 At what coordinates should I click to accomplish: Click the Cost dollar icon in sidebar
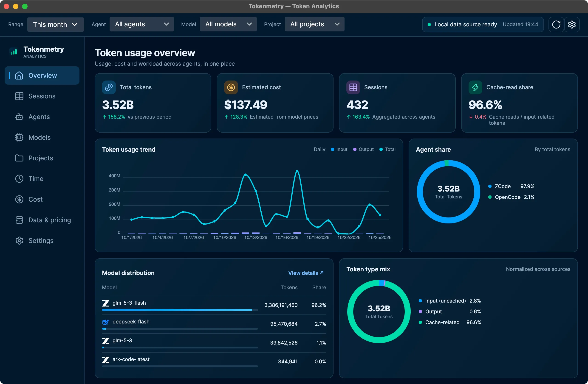pos(19,199)
